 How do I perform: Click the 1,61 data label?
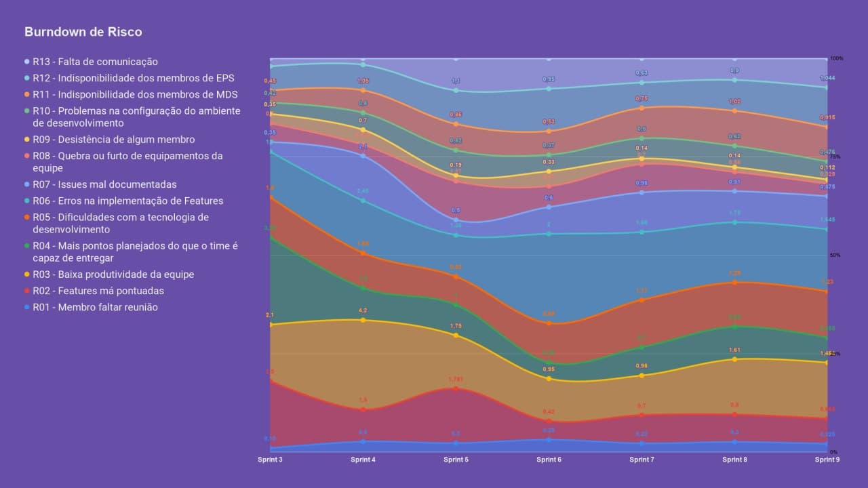(x=734, y=350)
